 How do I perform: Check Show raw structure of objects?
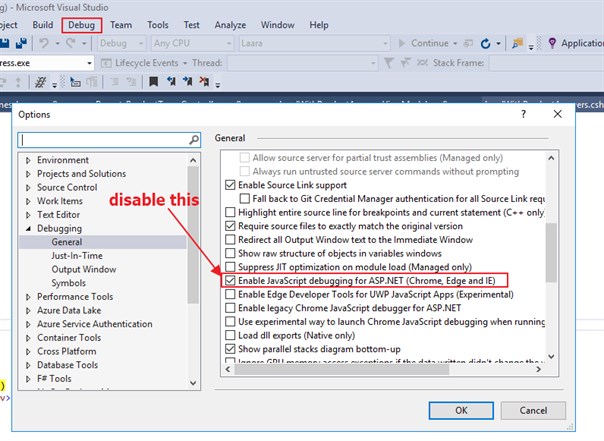pos(230,253)
